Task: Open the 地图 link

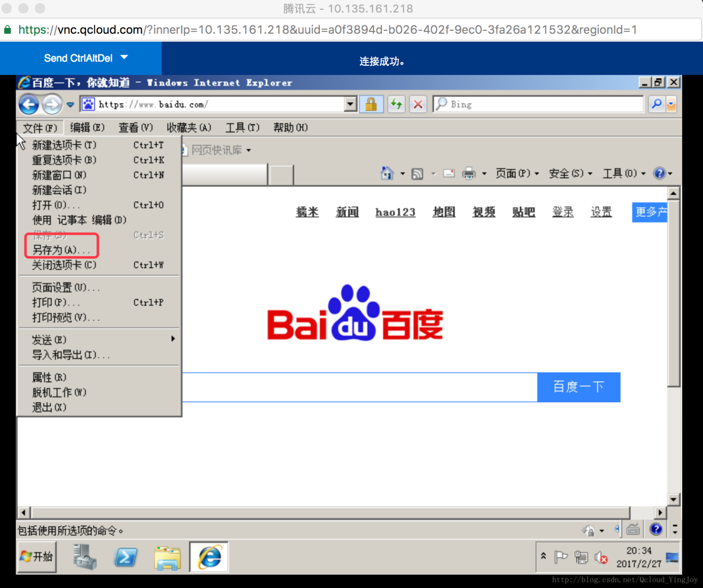Action: pos(443,212)
